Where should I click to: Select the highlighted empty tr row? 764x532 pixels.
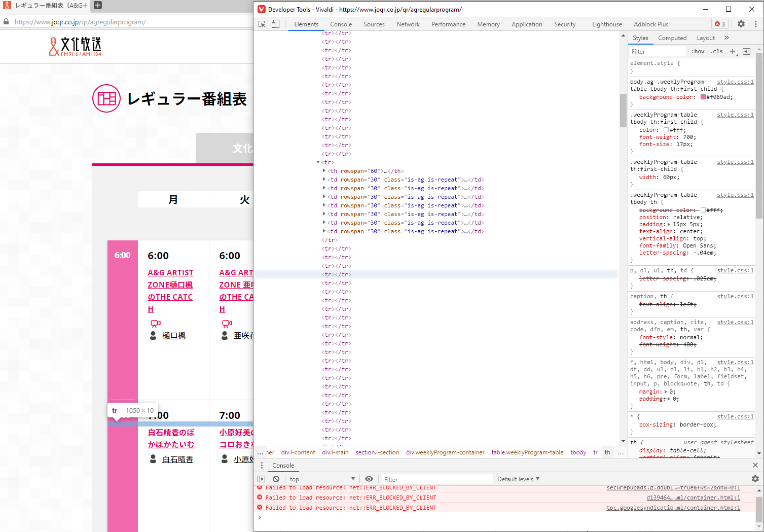[x=436, y=274]
